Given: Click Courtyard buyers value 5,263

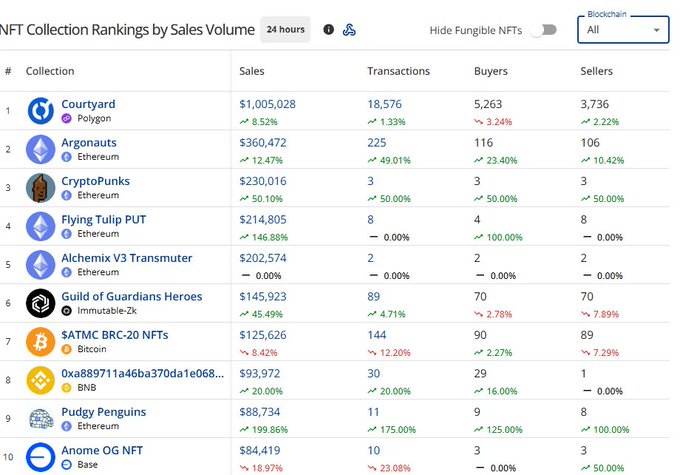Looking at the screenshot, I should click(x=488, y=104).
